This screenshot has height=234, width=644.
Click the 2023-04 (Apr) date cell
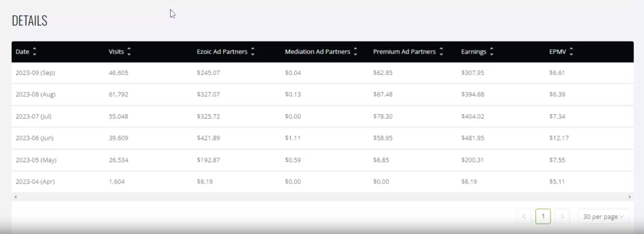[35, 182]
